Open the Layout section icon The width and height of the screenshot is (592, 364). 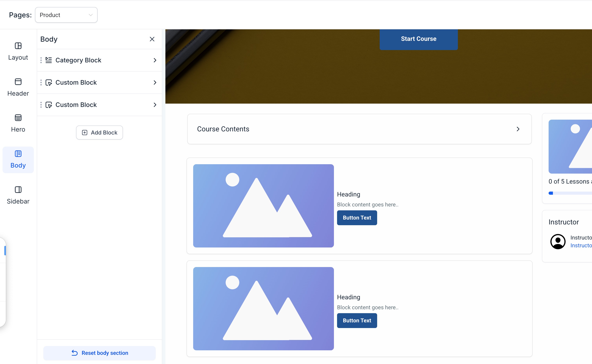tap(18, 46)
